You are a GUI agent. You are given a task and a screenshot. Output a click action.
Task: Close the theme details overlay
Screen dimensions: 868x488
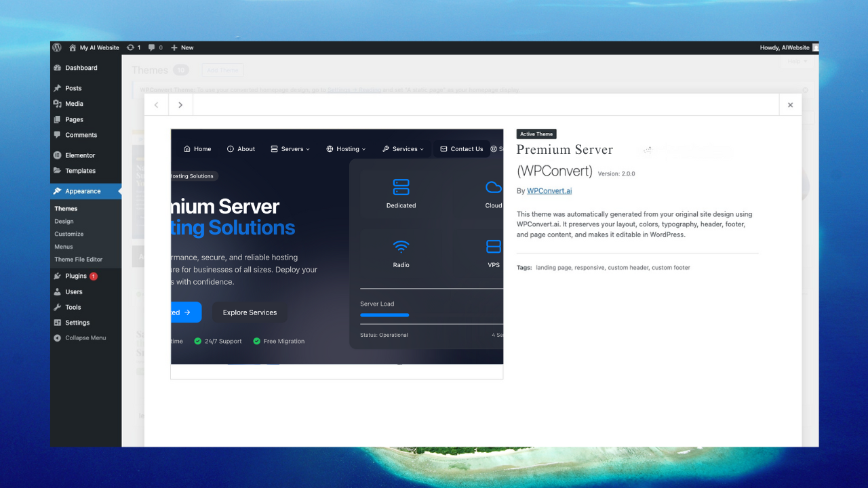790,105
